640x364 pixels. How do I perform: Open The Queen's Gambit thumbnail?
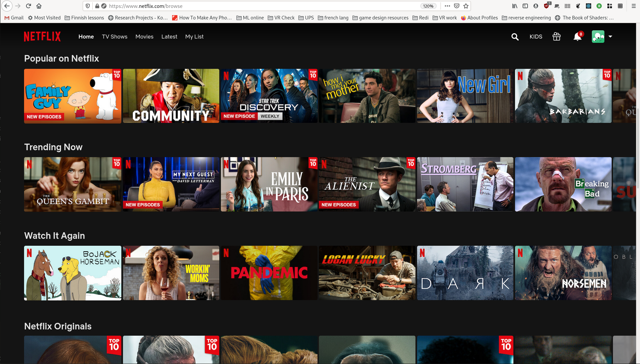click(73, 184)
